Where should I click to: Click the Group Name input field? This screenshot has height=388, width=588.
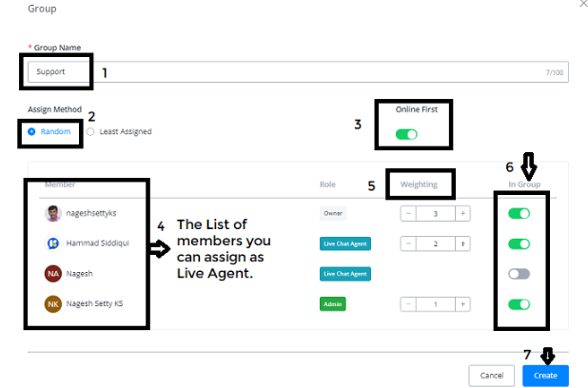[285, 72]
